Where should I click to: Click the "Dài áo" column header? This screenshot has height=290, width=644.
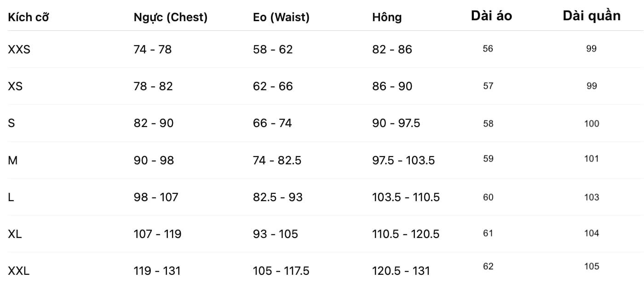(491, 16)
